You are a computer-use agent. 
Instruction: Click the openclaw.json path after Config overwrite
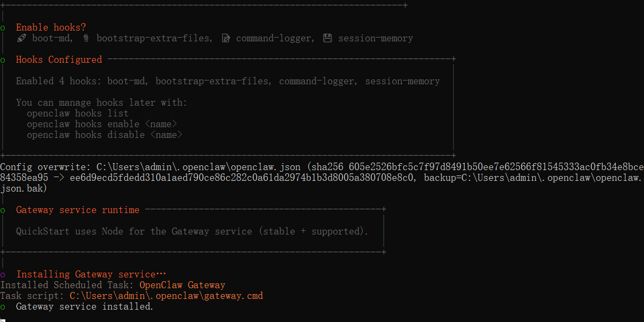click(x=199, y=167)
